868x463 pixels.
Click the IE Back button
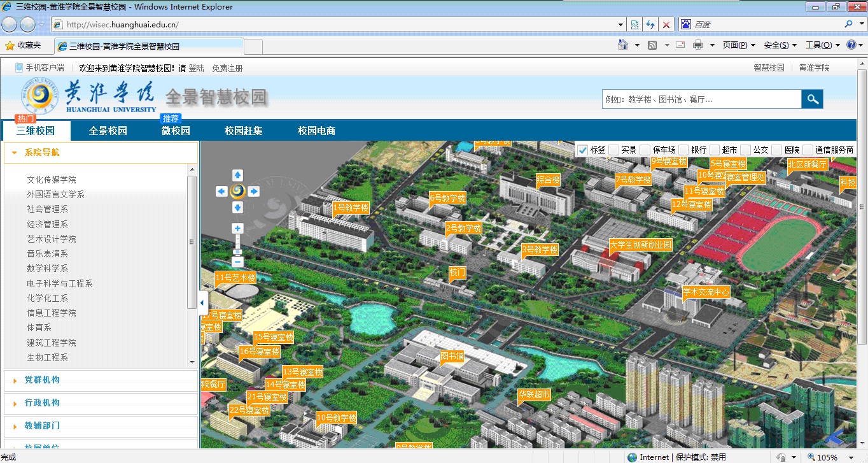pos(10,24)
